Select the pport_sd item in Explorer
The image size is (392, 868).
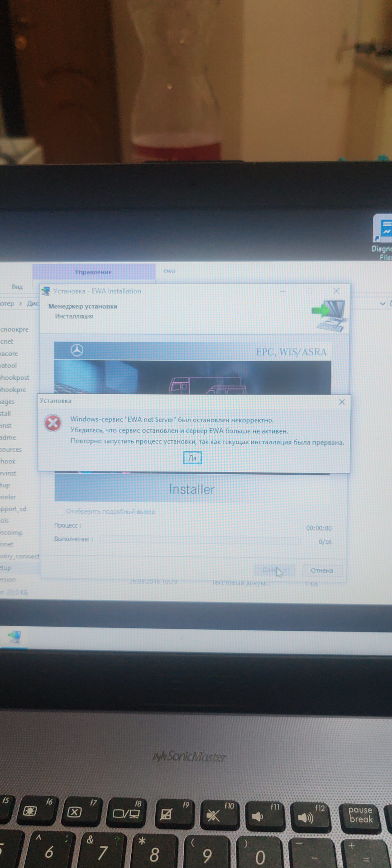13,509
